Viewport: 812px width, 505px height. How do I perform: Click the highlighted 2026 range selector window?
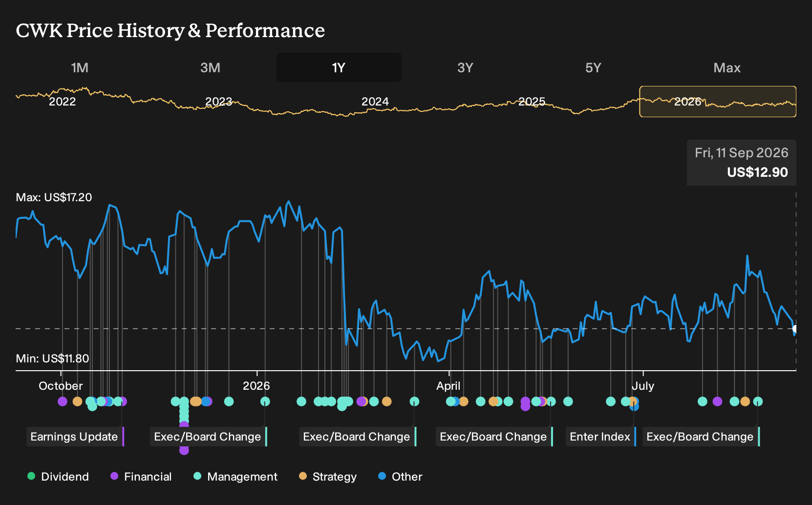[x=718, y=102]
